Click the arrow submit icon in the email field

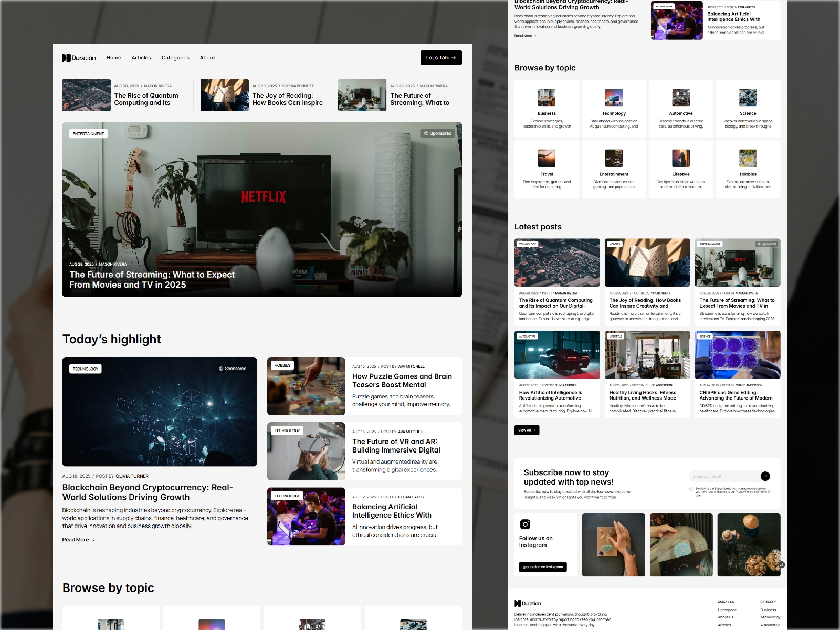coord(765,476)
